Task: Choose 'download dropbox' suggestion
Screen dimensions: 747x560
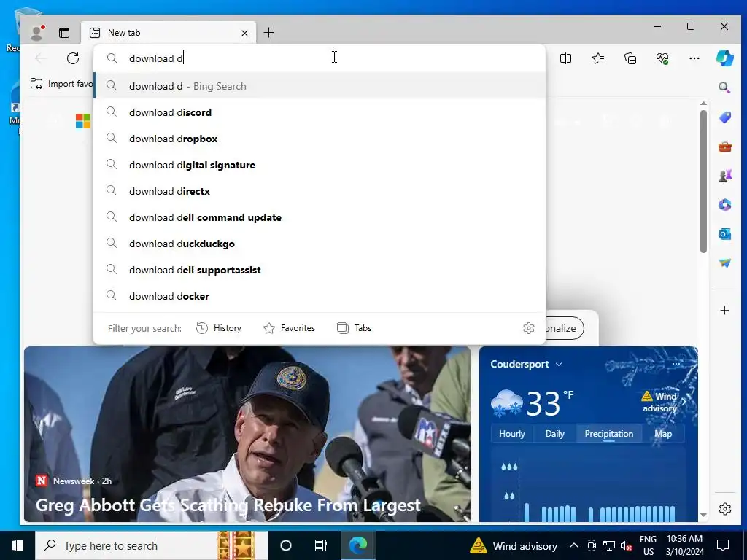Action: click(320, 139)
